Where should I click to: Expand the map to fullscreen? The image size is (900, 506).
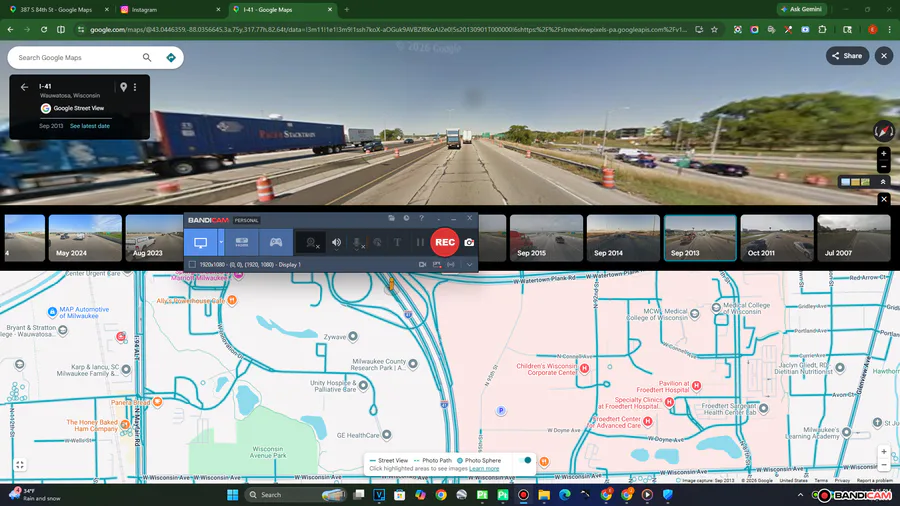click(20, 465)
